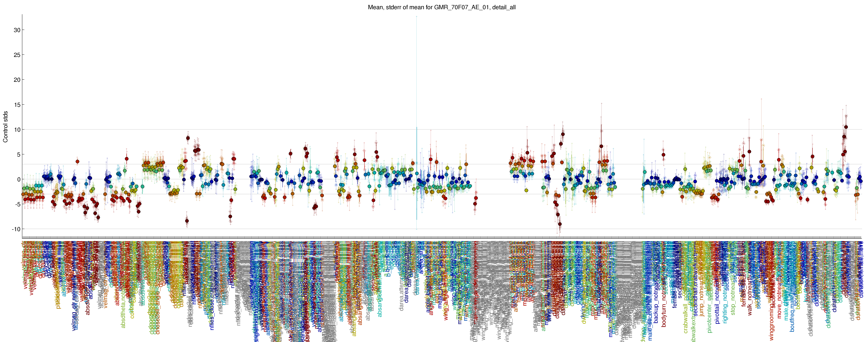Click the y-axis tick label 20
This screenshot has height=342, width=868.
17,80
